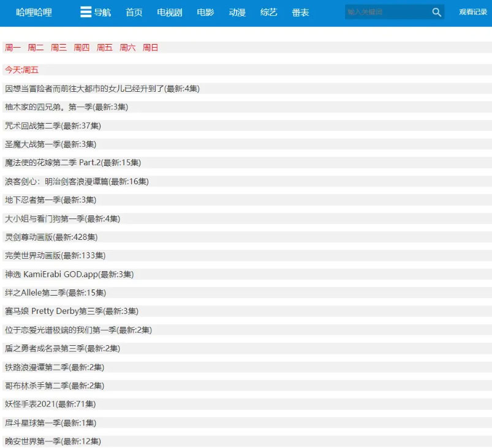Select the 周一 day tab
492x448 pixels.
click(x=13, y=48)
